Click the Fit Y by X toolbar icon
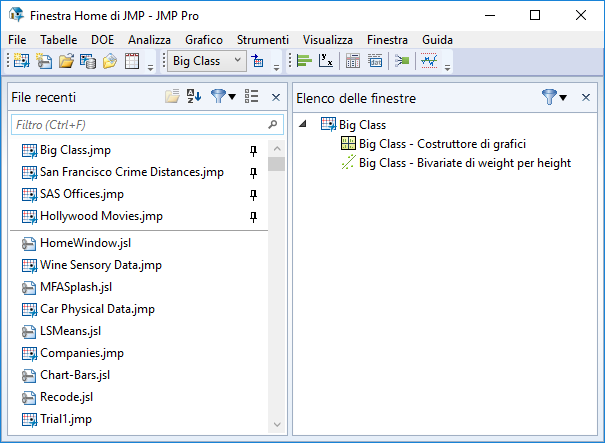Image resolution: width=605 pixels, height=443 pixels. pos(326,61)
